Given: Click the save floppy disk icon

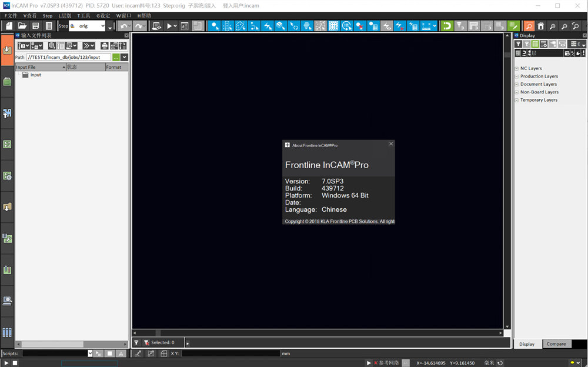Looking at the screenshot, I should (36, 25).
